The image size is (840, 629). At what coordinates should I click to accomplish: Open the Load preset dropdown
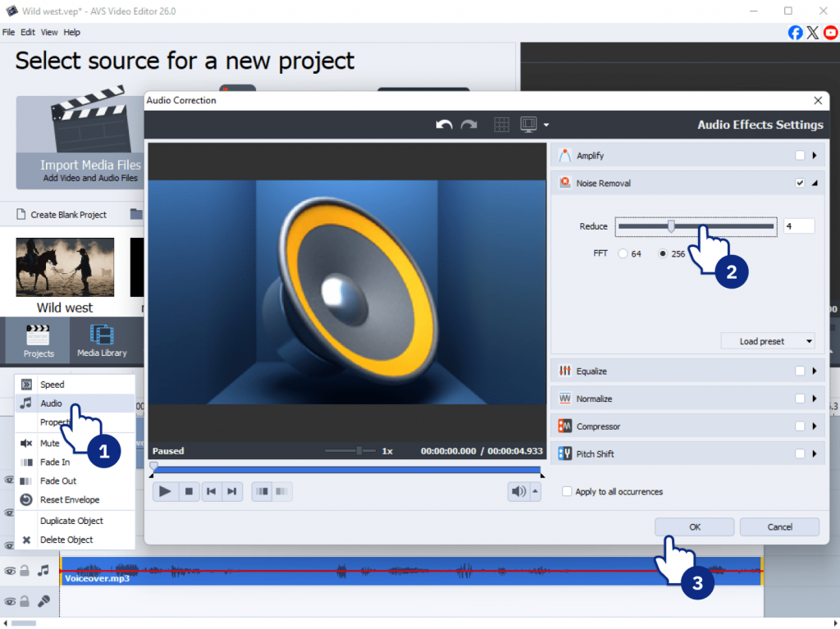point(768,341)
